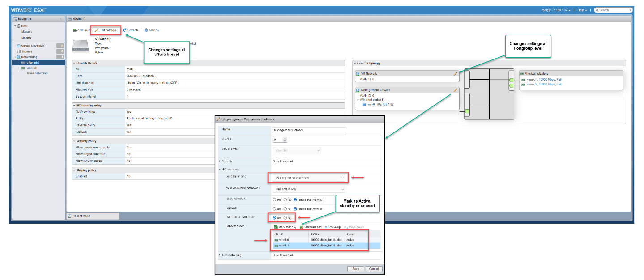Image resolution: width=644 pixels, height=280 pixels.
Task: Click Cancel in Edit port group dialog
Action: click(x=373, y=269)
